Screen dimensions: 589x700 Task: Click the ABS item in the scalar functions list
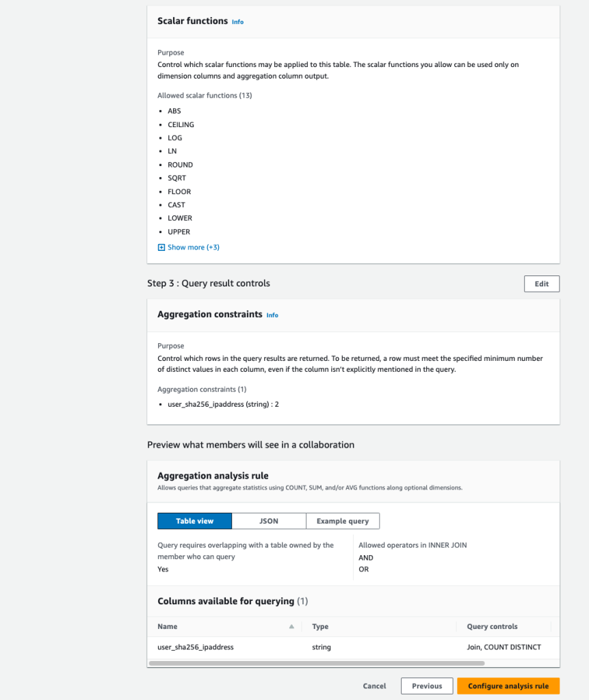[174, 111]
